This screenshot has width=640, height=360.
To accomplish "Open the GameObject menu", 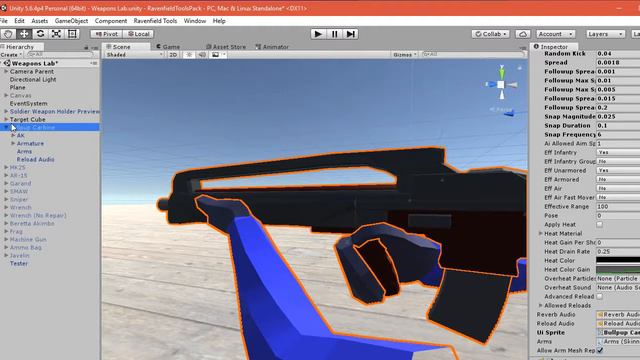I will tap(71, 21).
